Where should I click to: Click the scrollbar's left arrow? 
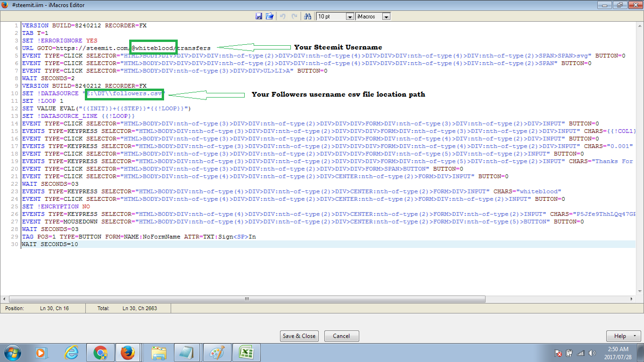(4, 299)
